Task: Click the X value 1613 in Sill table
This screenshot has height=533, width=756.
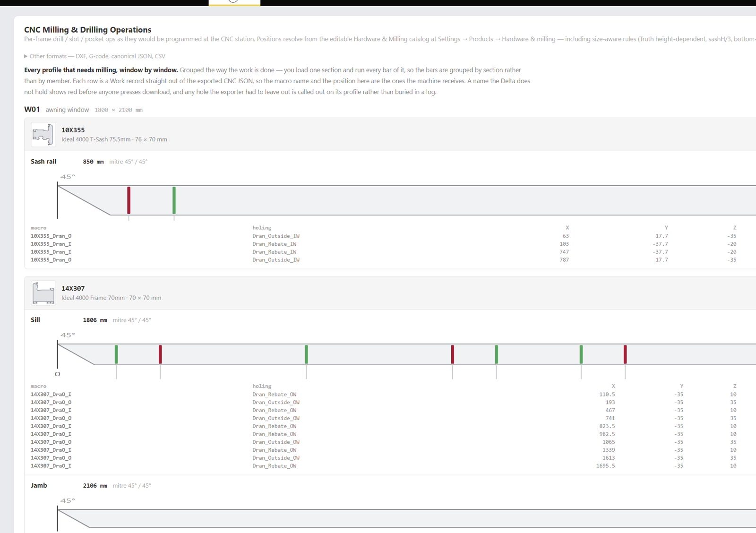Action: [609, 458]
